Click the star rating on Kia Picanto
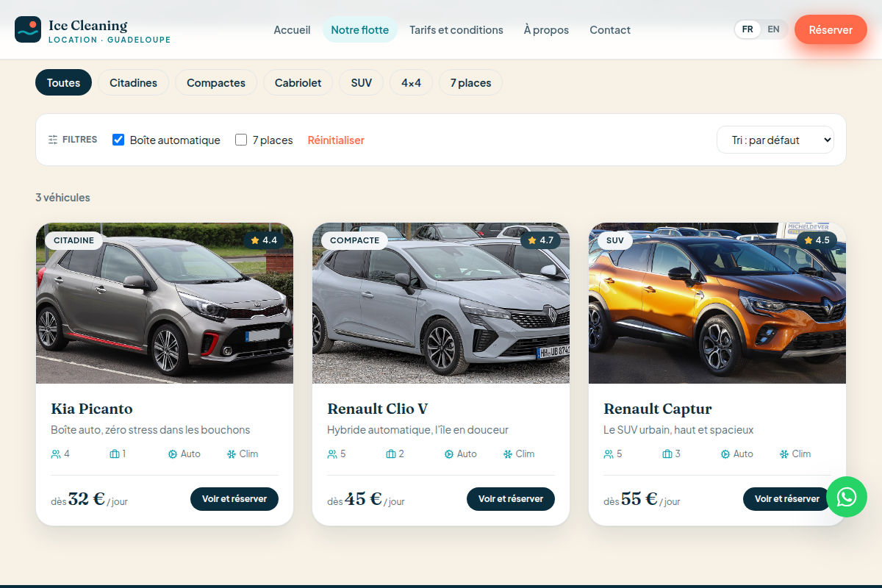 264,240
